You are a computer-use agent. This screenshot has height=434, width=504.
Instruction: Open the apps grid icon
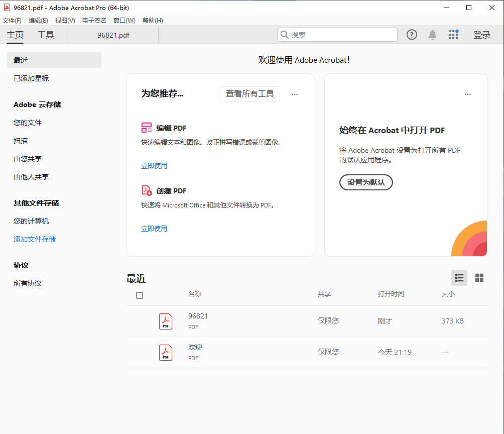tap(453, 35)
